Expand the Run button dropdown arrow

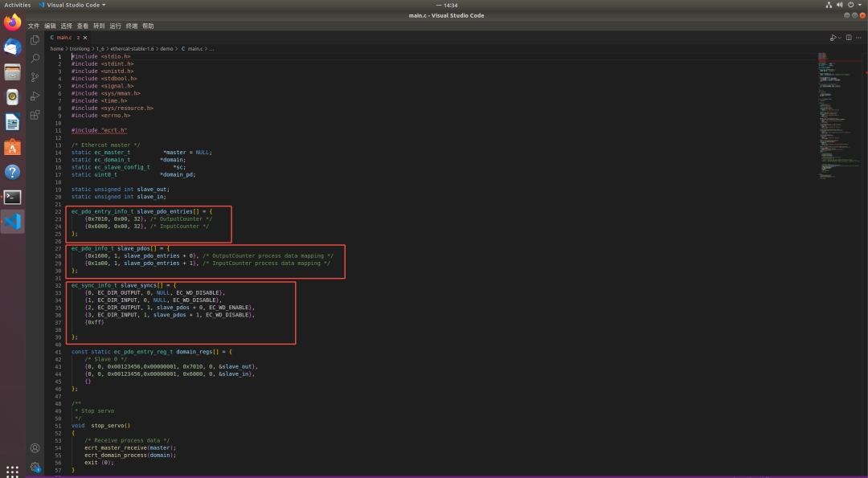840,38
